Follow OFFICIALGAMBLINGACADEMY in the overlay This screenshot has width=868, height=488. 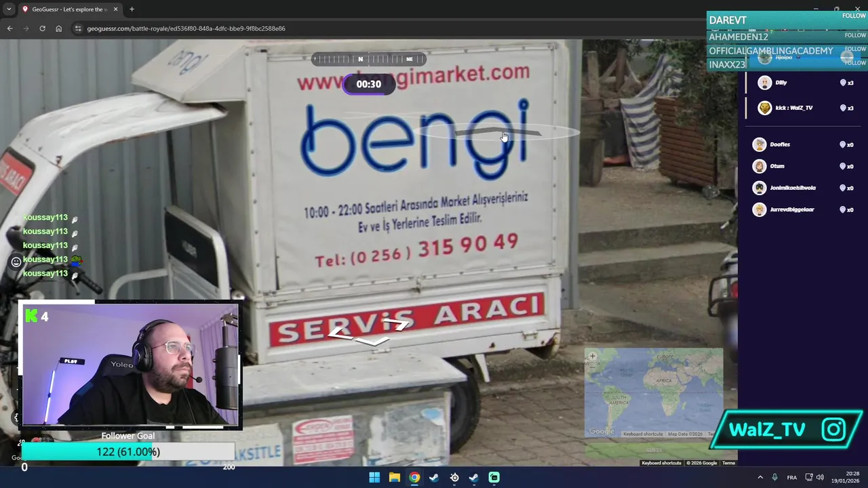point(855,49)
